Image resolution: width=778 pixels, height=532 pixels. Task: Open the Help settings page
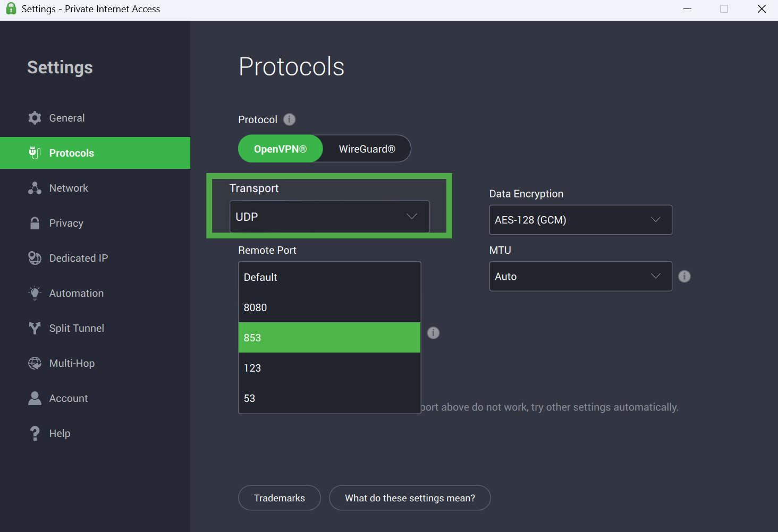tap(95, 433)
